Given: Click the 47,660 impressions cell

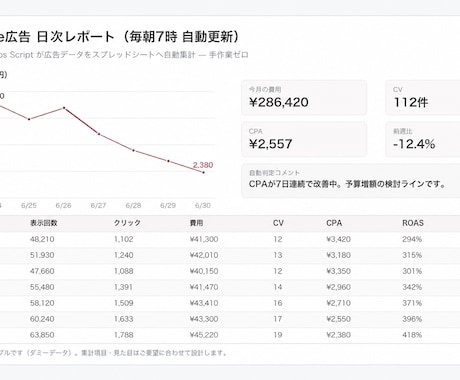Looking at the screenshot, I should pos(42,271).
